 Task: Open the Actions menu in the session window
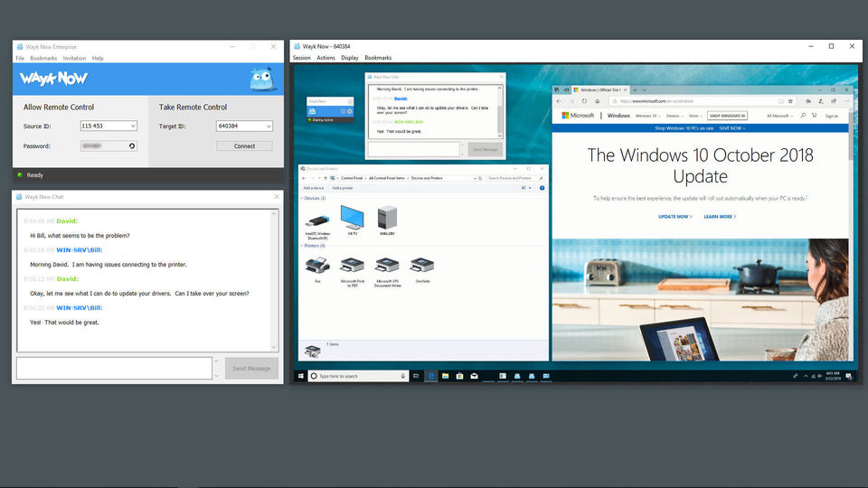tap(325, 58)
